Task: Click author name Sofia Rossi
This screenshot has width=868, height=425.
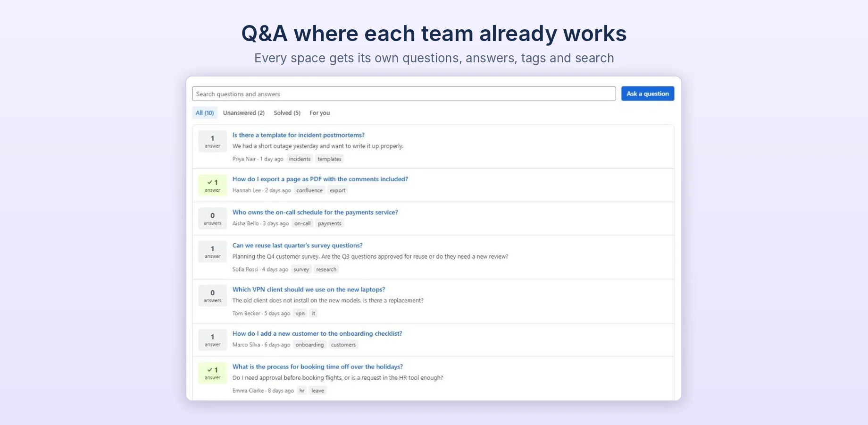Action: pos(245,270)
